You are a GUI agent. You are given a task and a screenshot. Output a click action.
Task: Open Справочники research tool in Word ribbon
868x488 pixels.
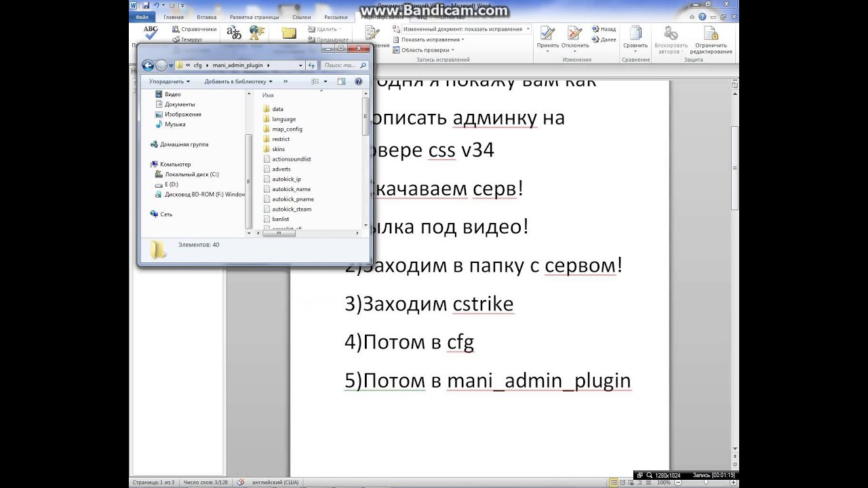pos(195,29)
